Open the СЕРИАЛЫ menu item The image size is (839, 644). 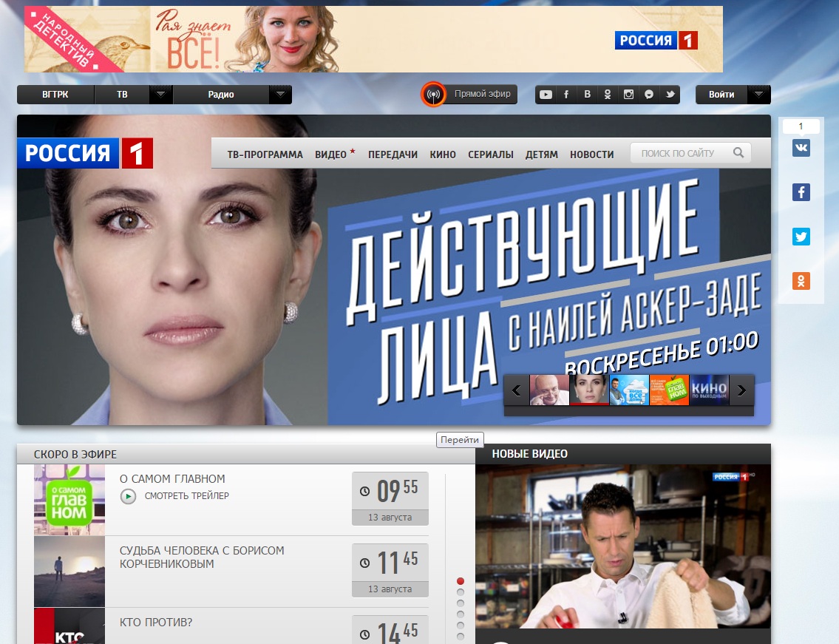(491, 155)
